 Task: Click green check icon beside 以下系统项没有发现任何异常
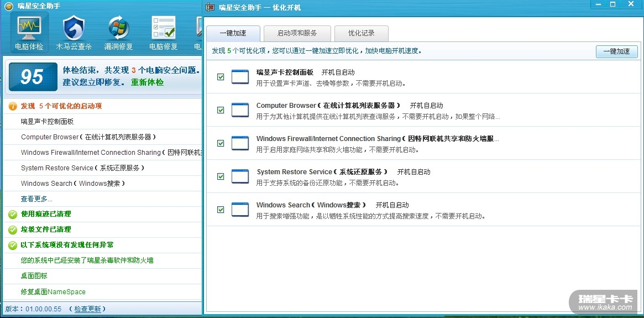click(13, 246)
